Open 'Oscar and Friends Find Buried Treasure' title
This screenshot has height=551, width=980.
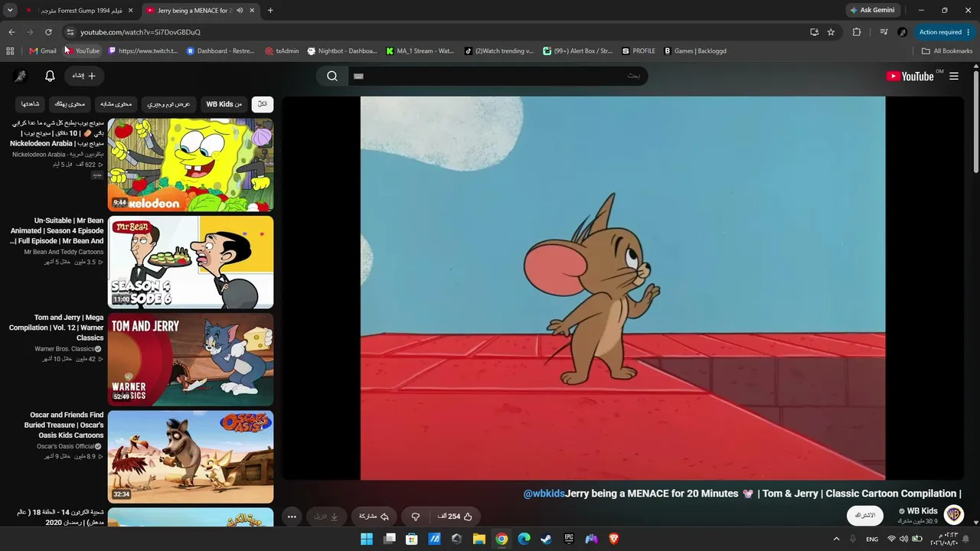(x=64, y=425)
